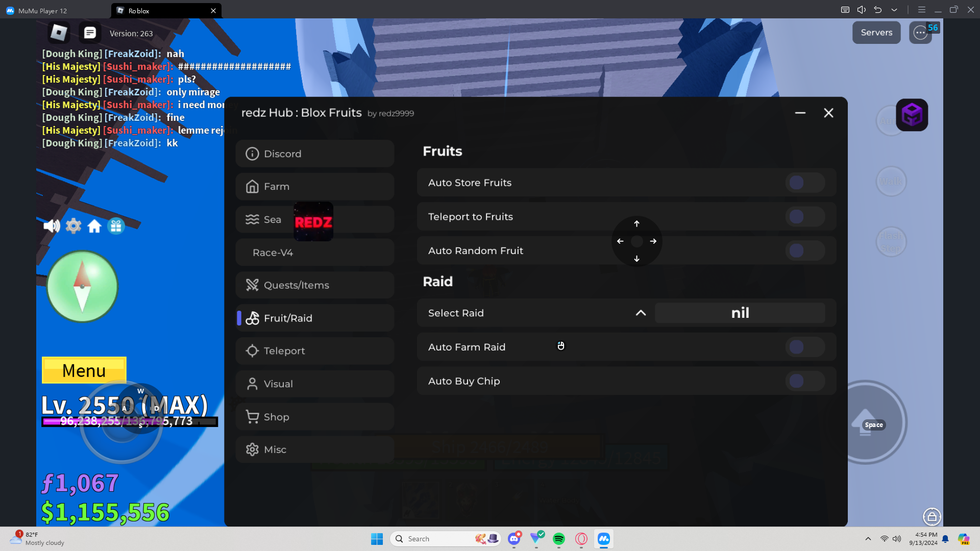Enable Teleport to Fruits toggle
The width and height of the screenshot is (980, 551).
[x=805, y=217]
